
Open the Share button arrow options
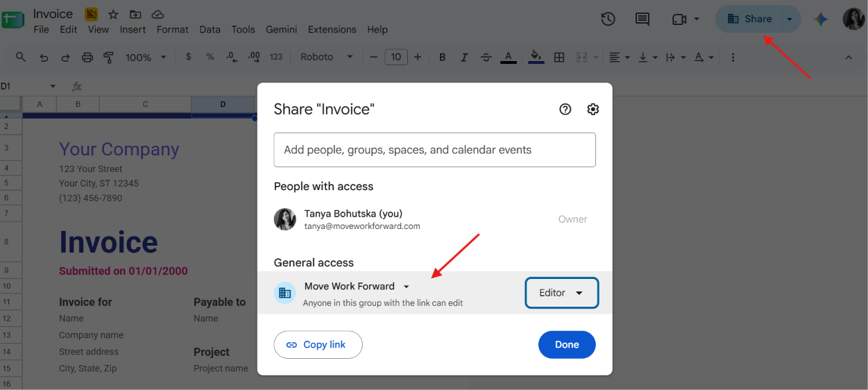coord(790,19)
